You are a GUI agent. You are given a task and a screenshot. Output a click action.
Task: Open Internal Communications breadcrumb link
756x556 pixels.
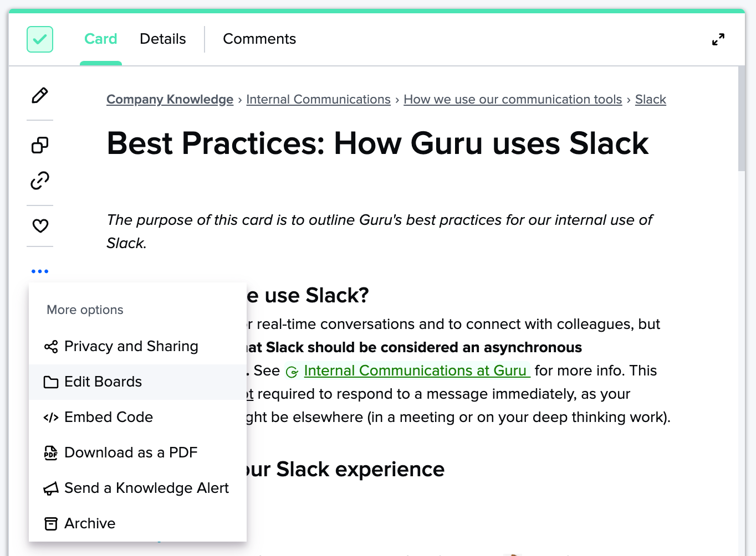coord(318,99)
